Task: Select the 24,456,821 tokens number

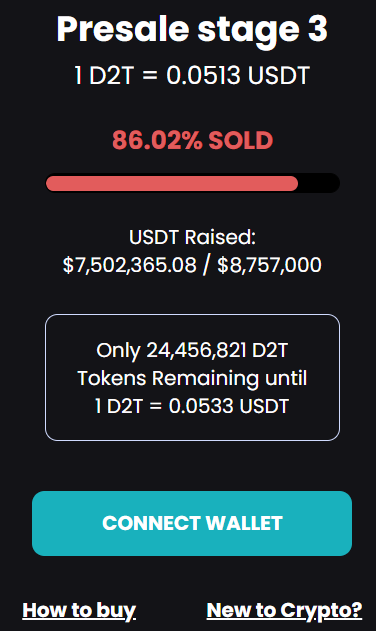Action: tap(196, 351)
